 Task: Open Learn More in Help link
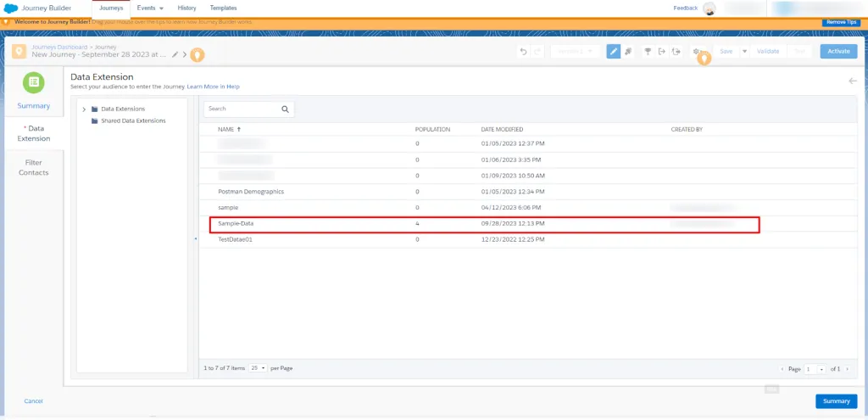tap(213, 87)
